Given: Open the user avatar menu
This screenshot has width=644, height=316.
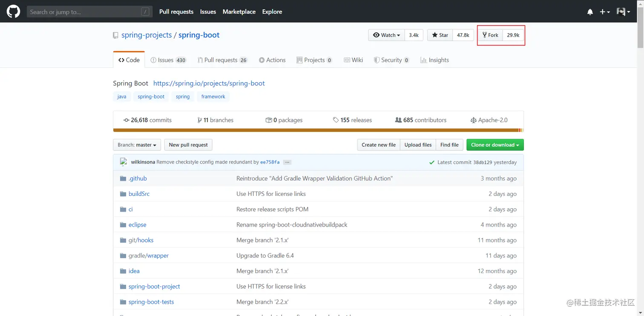Looking at the screenshot, I should coord(623,12).
